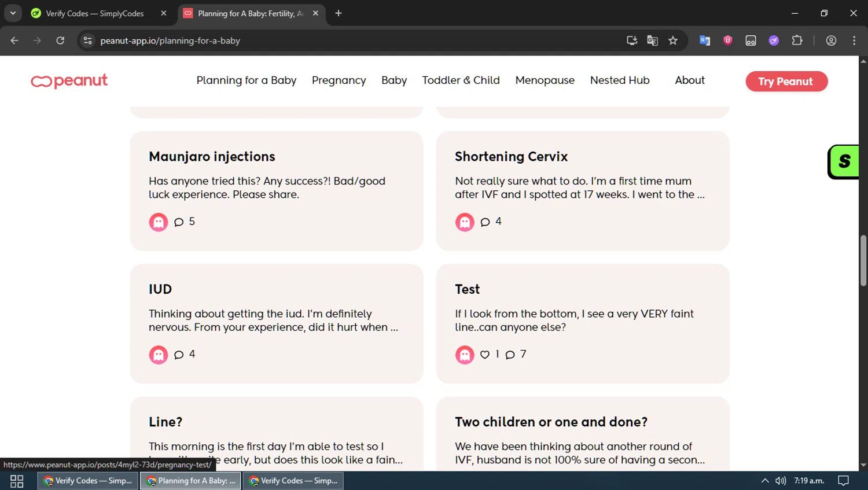Viewport: 868px width, 490px height.
Task: Click install app icon in address bar
Action: tap(632, 40)
